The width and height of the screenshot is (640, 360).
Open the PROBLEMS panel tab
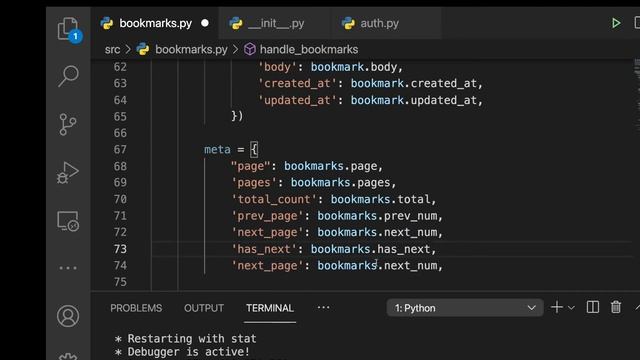[136, 308]
